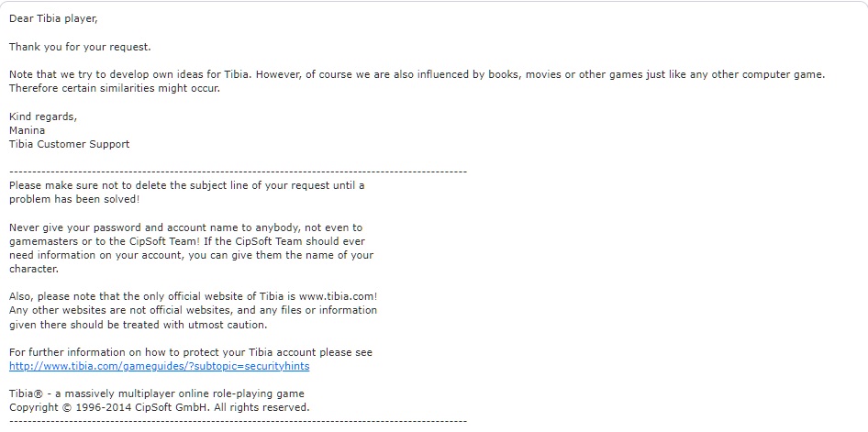Open the Tibia security hints link

(159, 366)
